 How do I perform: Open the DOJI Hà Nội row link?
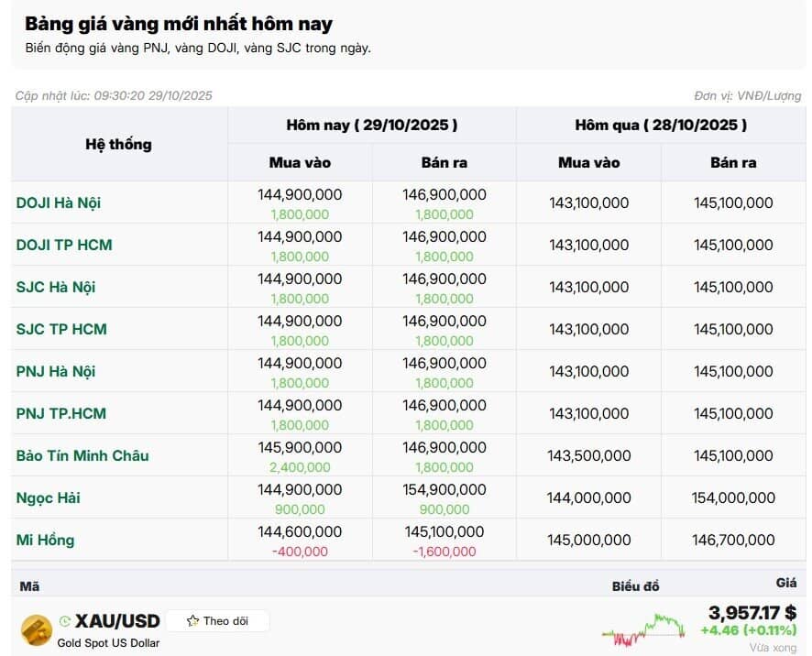tap(57, 202)
